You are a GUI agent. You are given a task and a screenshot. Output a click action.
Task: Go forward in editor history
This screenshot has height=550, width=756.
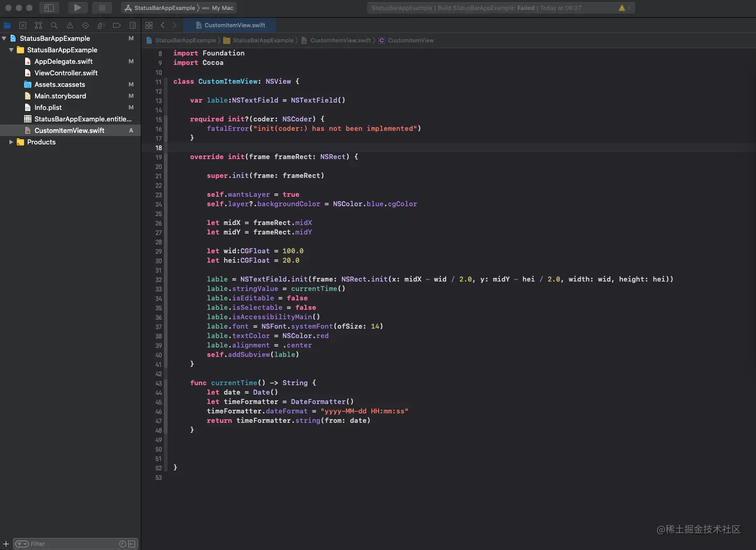175,25
